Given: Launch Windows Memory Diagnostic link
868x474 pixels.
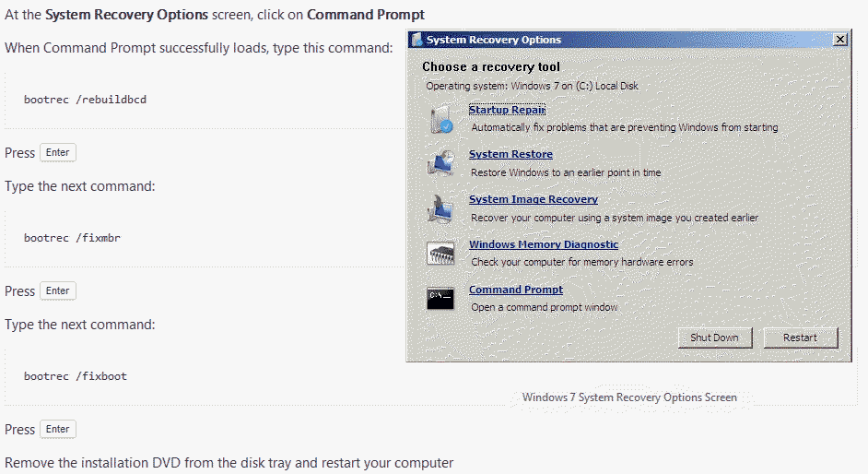Looking at the screenshot, I should (x=544, y=244).
